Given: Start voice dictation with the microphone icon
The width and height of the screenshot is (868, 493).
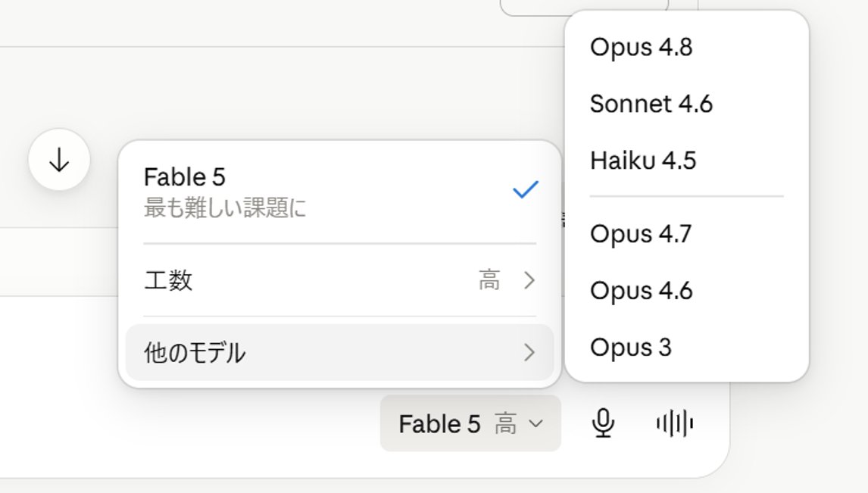Looking at the screenshot, I should tap(603, 423).
